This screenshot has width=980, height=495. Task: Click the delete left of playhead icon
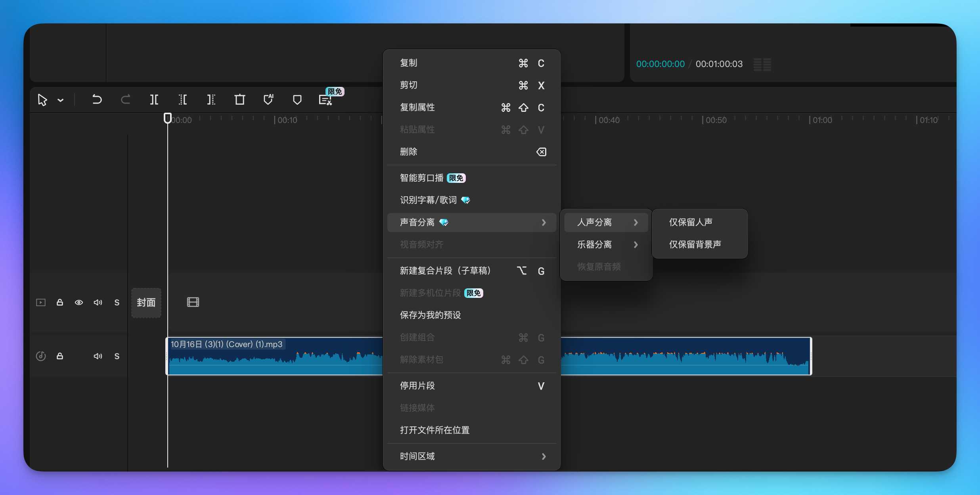183,100
